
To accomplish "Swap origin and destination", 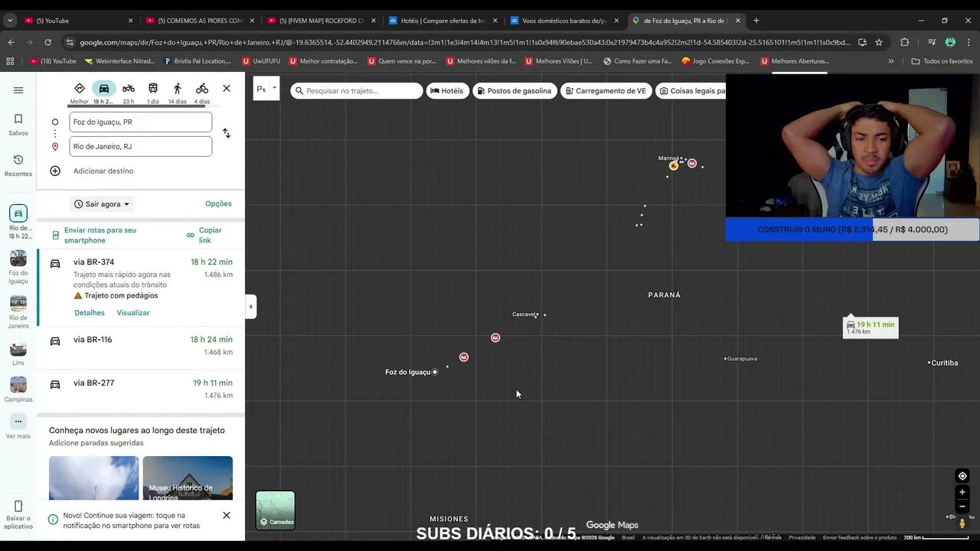I will pos(227,133).
